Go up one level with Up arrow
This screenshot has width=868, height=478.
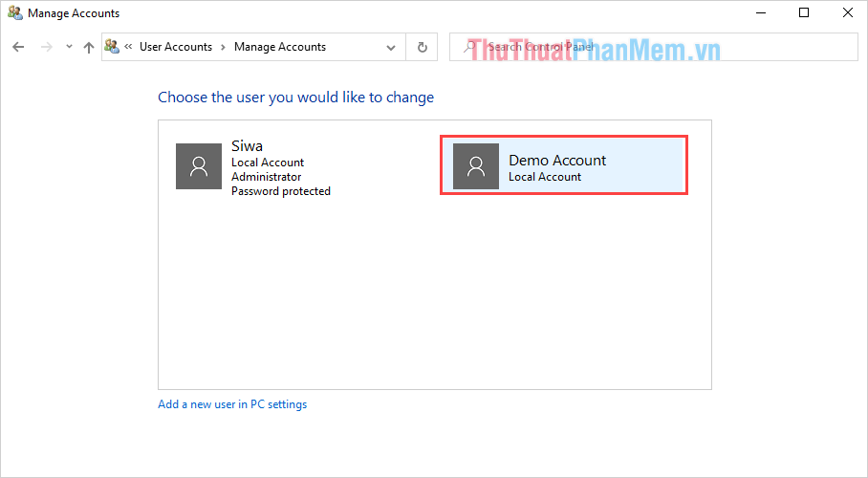(89, 47)
